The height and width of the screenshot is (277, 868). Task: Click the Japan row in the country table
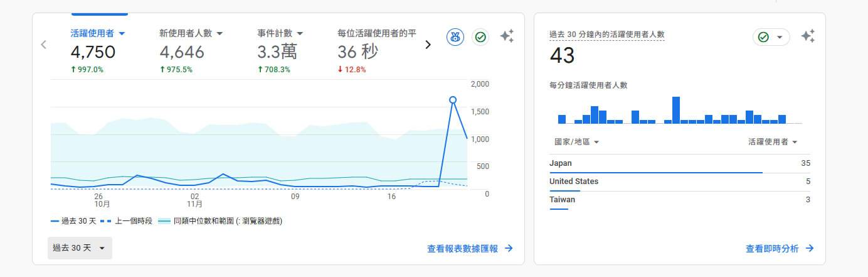coord(679,163)
